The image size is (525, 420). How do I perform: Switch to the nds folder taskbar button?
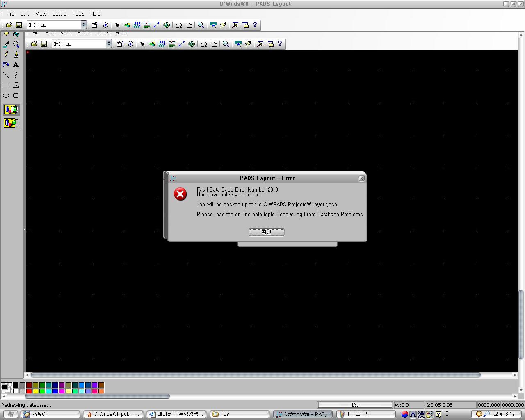click(x=240, y=414)
